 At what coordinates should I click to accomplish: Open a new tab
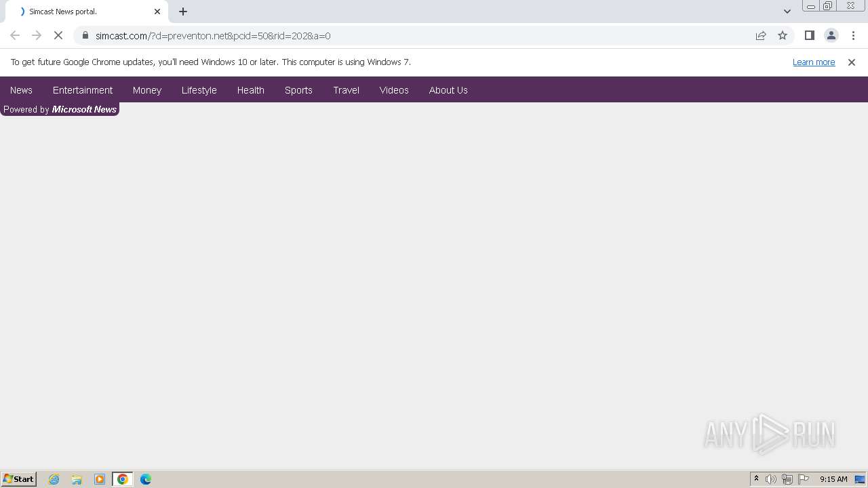pyautogui.click(x=183, y=12)
